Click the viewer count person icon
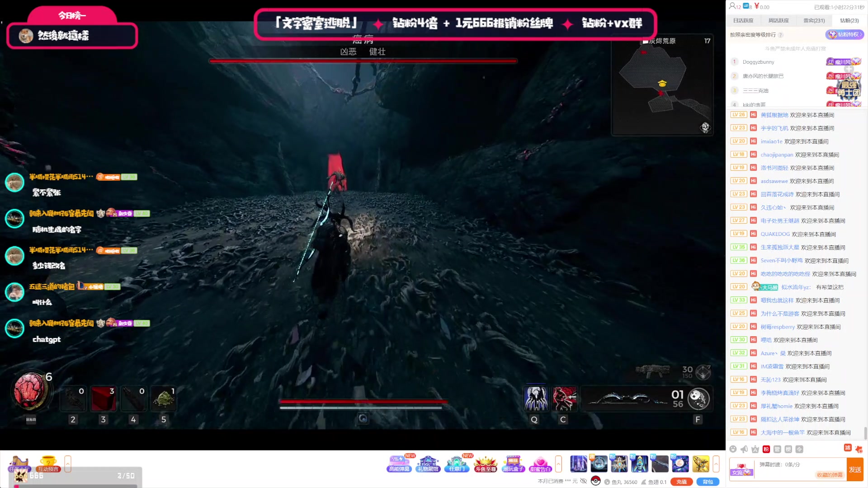Viewport: 868px width, 488px height. click(x=732, y=6)
